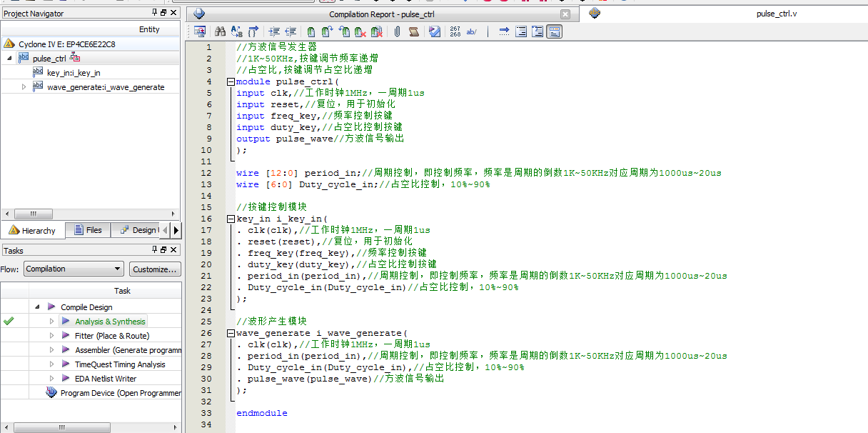Pin the Project Navigator panel

(x=155, y=13)
